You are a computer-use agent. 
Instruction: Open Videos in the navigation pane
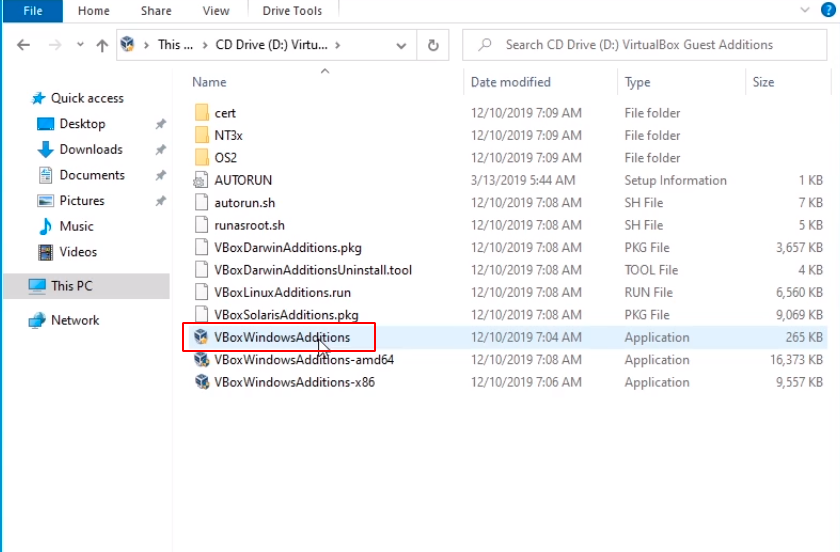click(78, 252)
